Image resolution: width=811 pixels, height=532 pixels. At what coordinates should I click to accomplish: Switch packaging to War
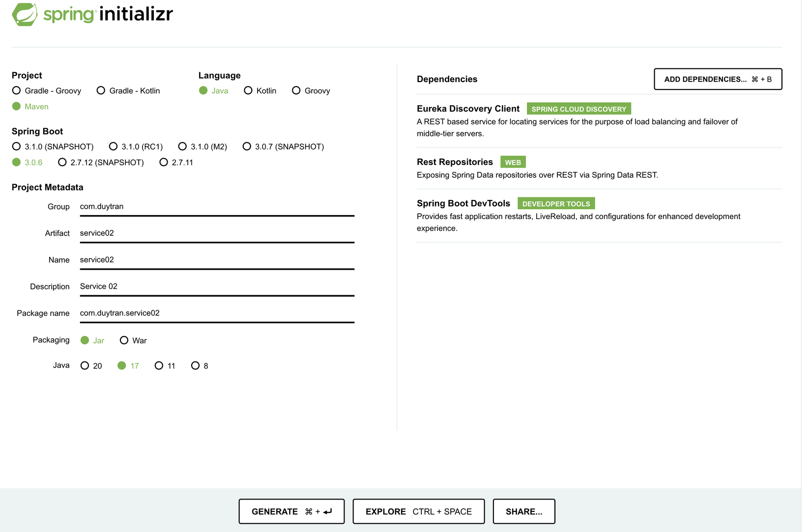coord(124,340)
